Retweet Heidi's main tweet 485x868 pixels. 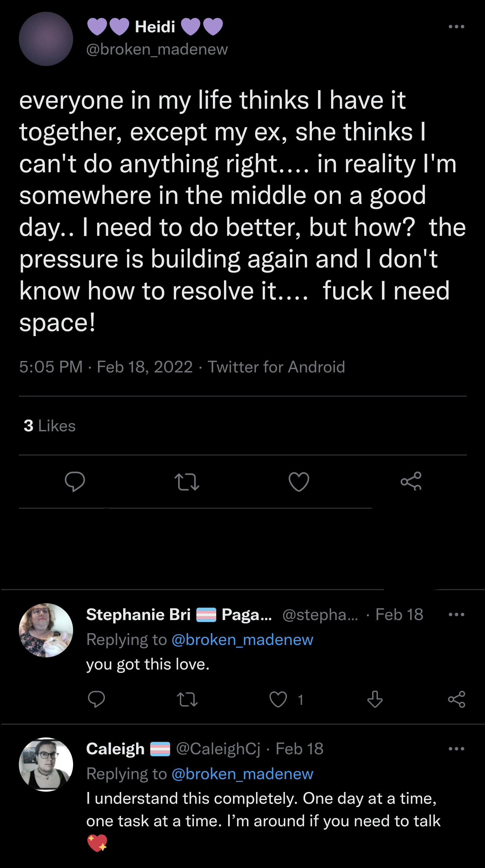(x=187, y=481)
